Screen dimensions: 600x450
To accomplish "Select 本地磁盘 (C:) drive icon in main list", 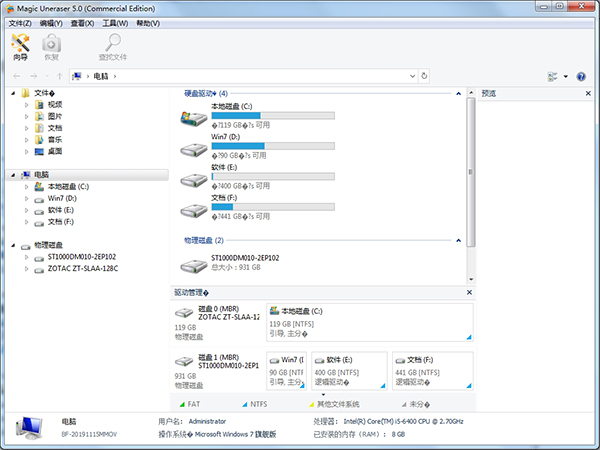I will pyautogui.click(x=194, y=118).
